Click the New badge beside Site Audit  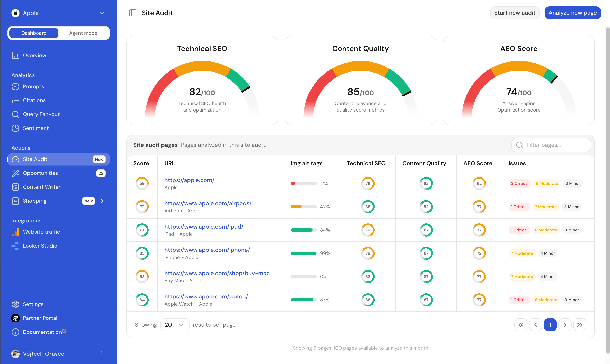point(99,159)
